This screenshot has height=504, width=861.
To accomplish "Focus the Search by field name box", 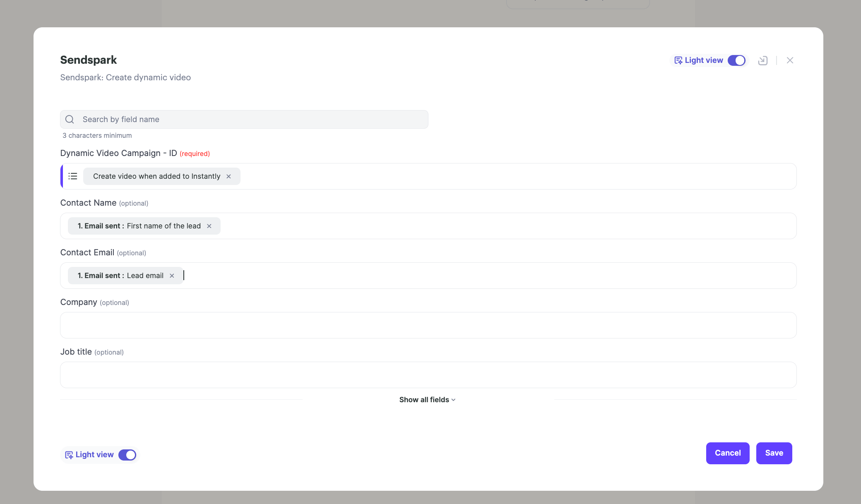I will click(x=244, y=120).
